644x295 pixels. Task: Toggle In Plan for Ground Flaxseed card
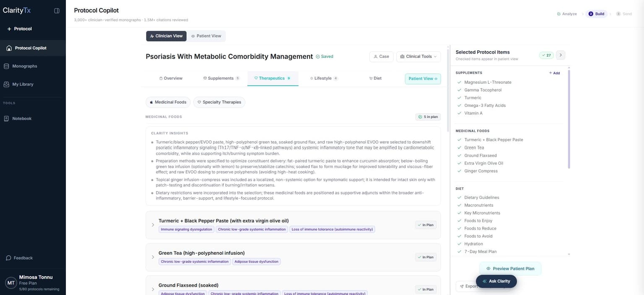[426, 290]
